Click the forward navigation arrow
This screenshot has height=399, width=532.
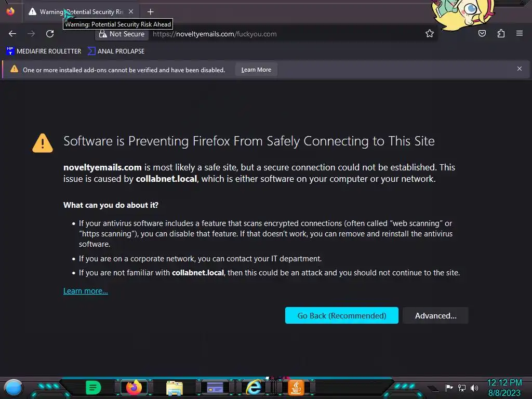click(31, 34)
